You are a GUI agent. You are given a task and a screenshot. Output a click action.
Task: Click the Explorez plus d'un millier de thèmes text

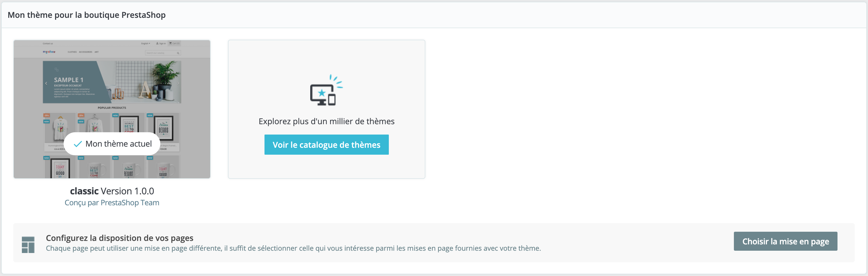(x=326, y=121)
